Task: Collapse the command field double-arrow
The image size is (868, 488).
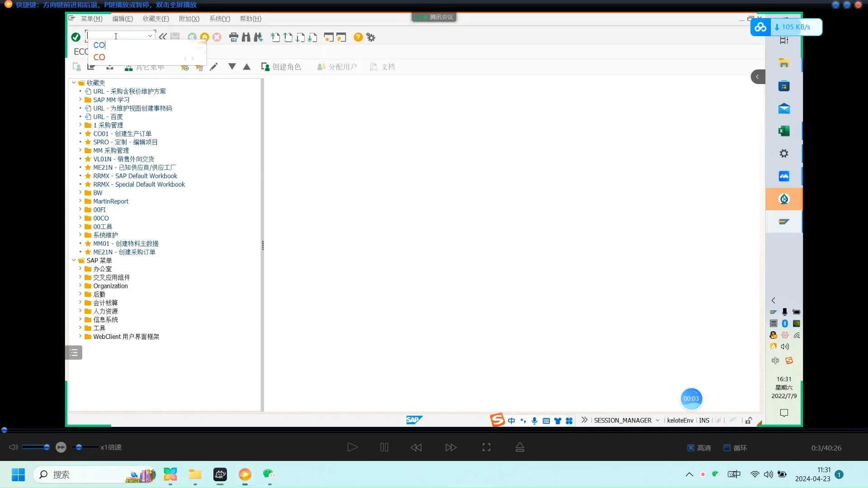Action: [162, 36]
